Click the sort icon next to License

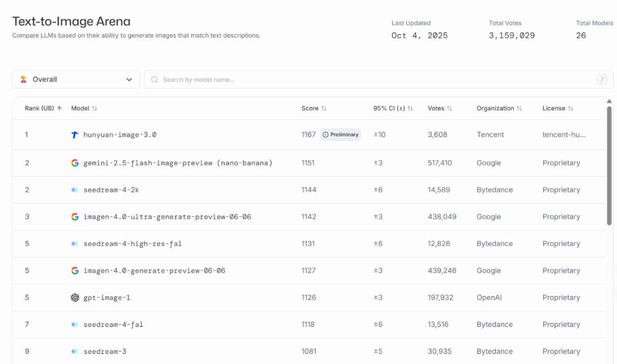coord(571,108)
